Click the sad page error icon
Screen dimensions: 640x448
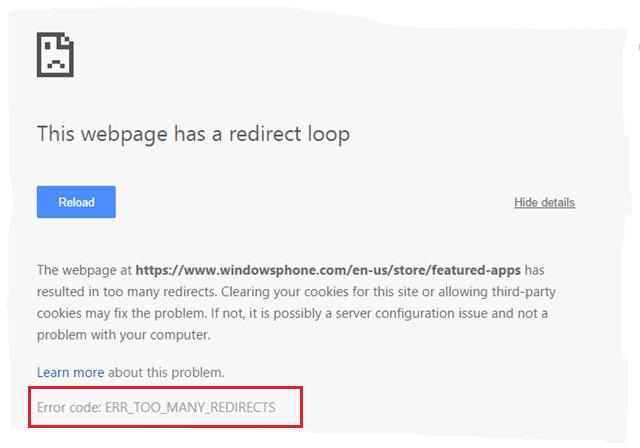click(55, 55)
